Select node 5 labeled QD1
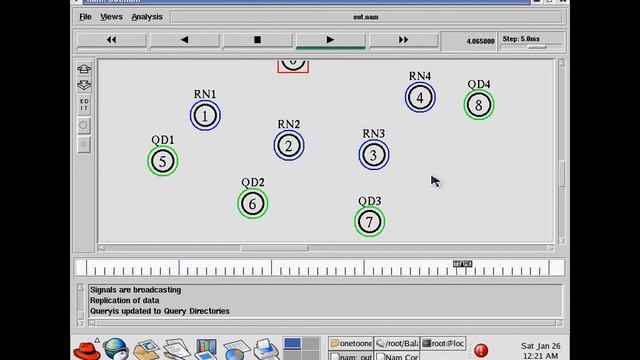The image size is (640, 360). coord(163,161)
